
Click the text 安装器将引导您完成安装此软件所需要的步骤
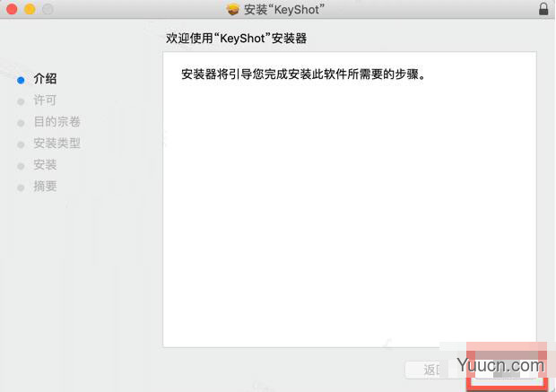click(x=303, y=74)
